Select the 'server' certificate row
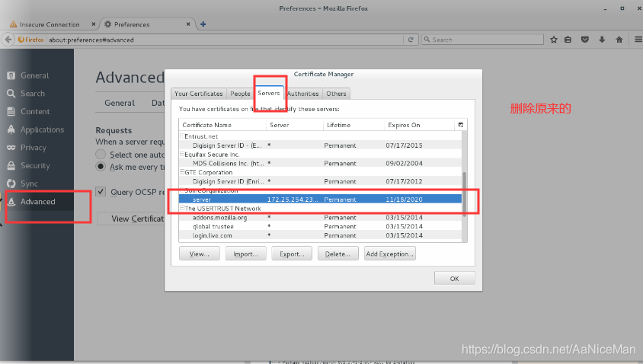The height and width of the screenshot is (364, 643). [320, 200]
